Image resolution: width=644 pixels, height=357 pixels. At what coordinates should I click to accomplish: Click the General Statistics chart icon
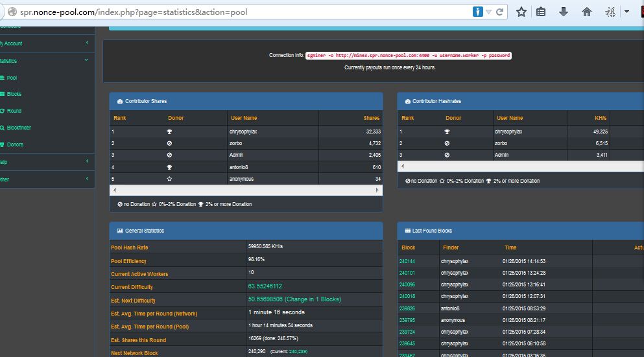tap(120, 231)
